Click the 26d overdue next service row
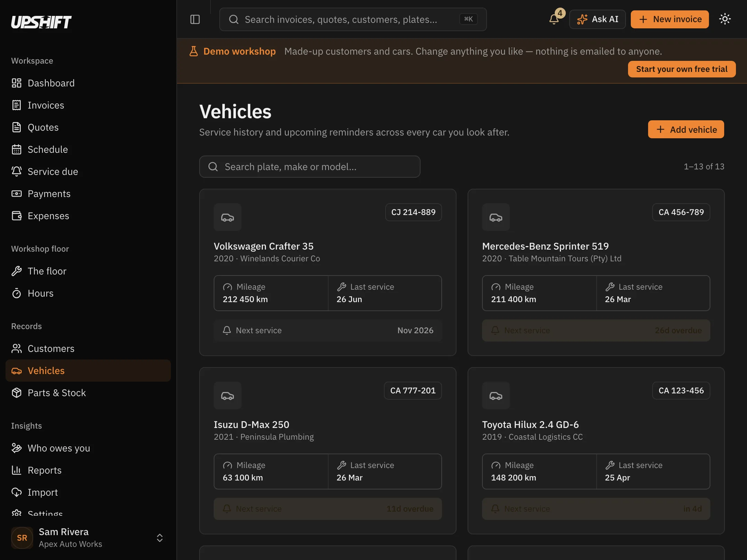Image resolution: width=747 pixels, height=560 pixels. (x=596, y=330)
